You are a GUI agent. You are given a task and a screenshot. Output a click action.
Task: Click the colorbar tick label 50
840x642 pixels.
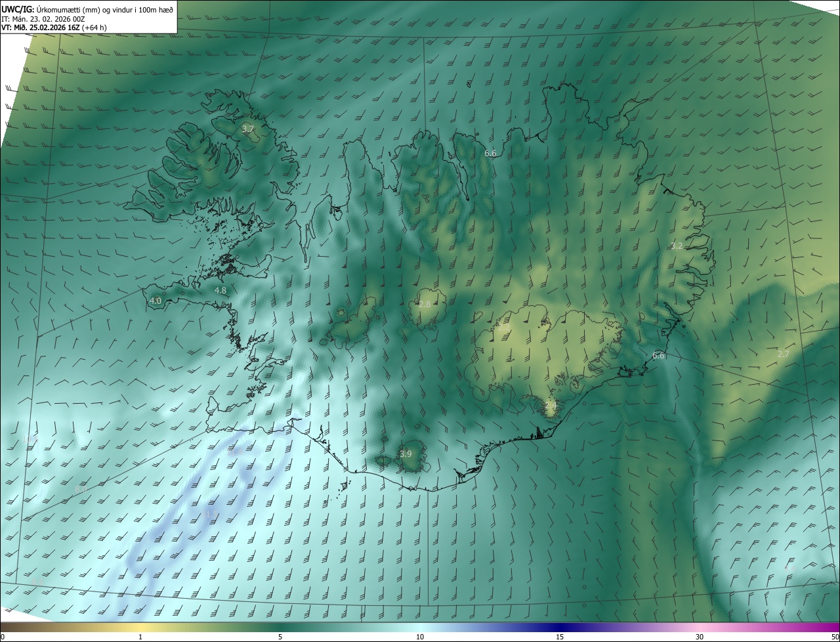[835, 637]
